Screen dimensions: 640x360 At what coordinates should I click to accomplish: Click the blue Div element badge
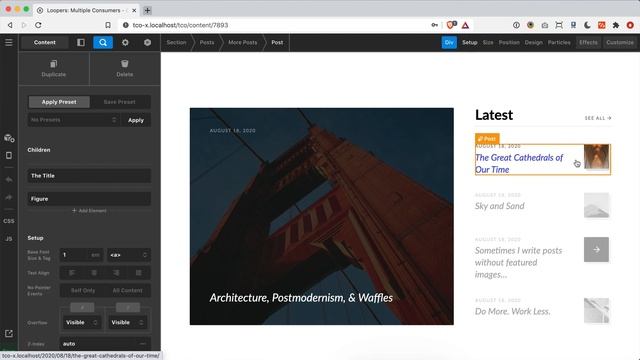click(449, 42)
